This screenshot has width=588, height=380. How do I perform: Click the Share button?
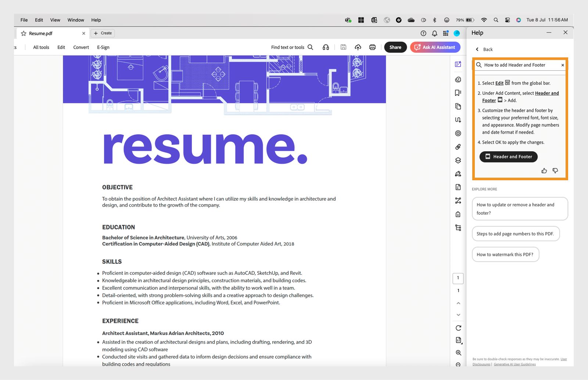click(x=395, y=47)
